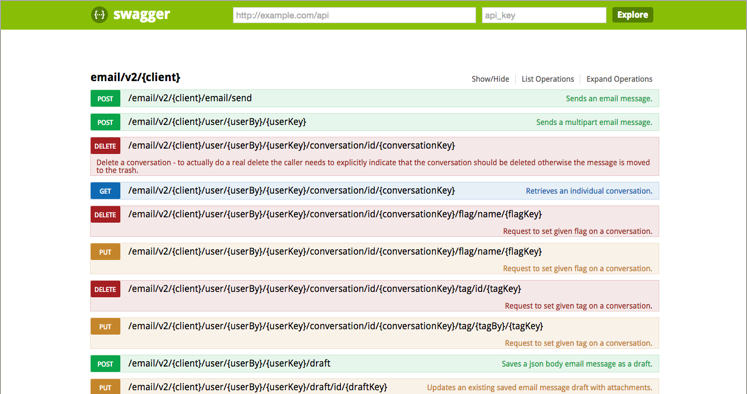Click the swagger brand name
This screenshot has width=747, height=394.
(x=141, y=15)
